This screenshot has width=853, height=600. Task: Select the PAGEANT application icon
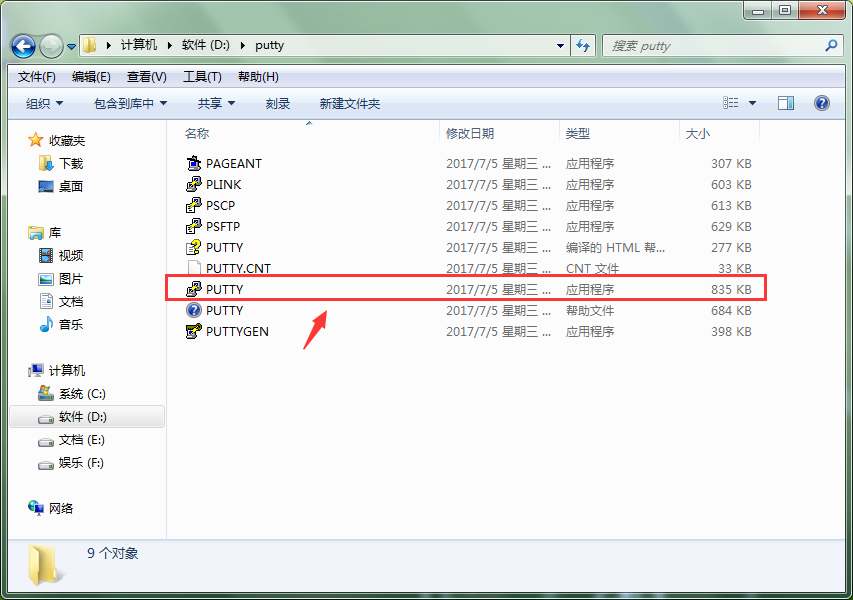[x=193, y=163]
